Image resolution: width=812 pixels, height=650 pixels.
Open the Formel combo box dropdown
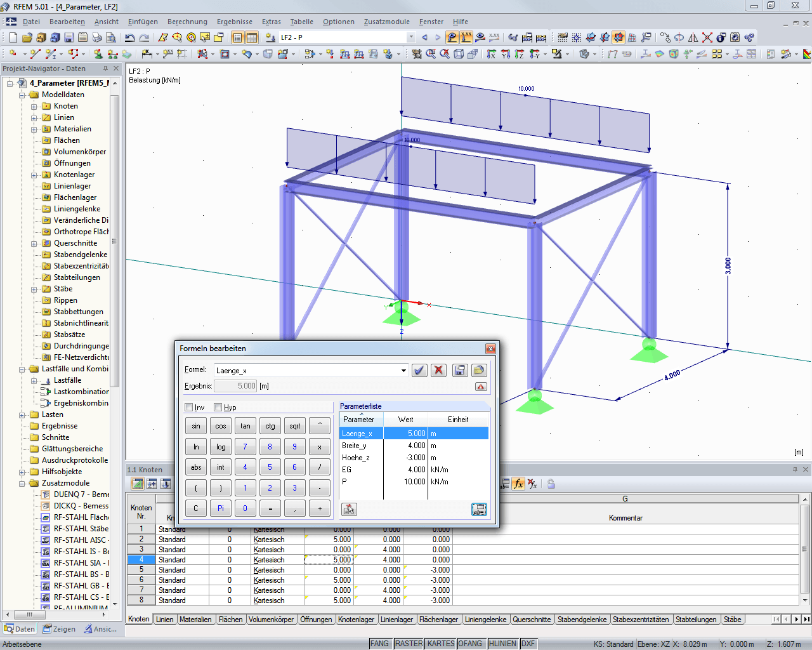pyautogui.click(x=404, y=370)
